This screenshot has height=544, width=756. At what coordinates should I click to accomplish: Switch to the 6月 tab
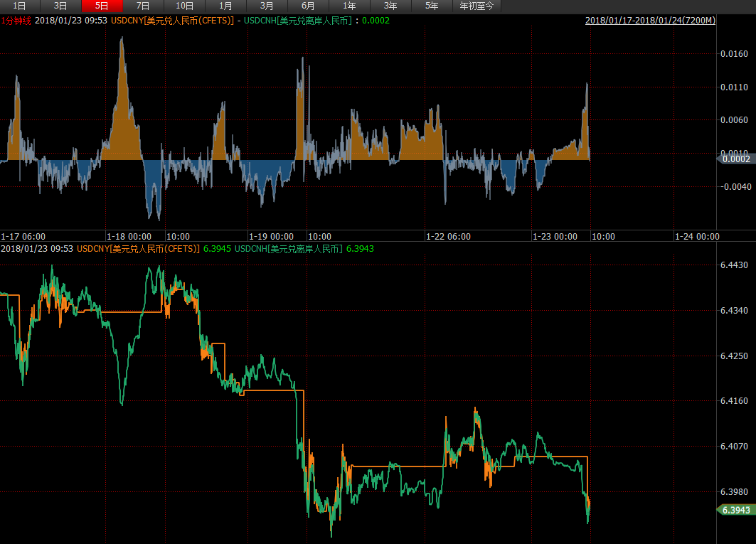pyautogui.click(x=308, y=6)
